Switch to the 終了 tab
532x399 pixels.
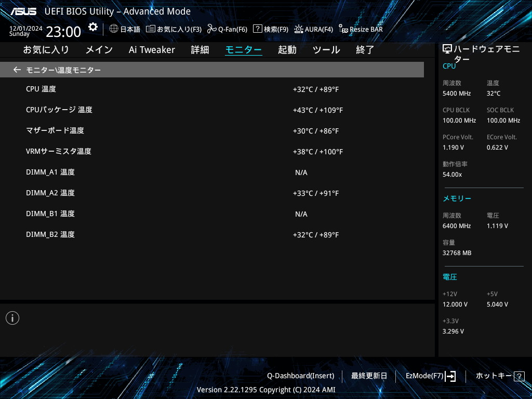tap(365, 50)
